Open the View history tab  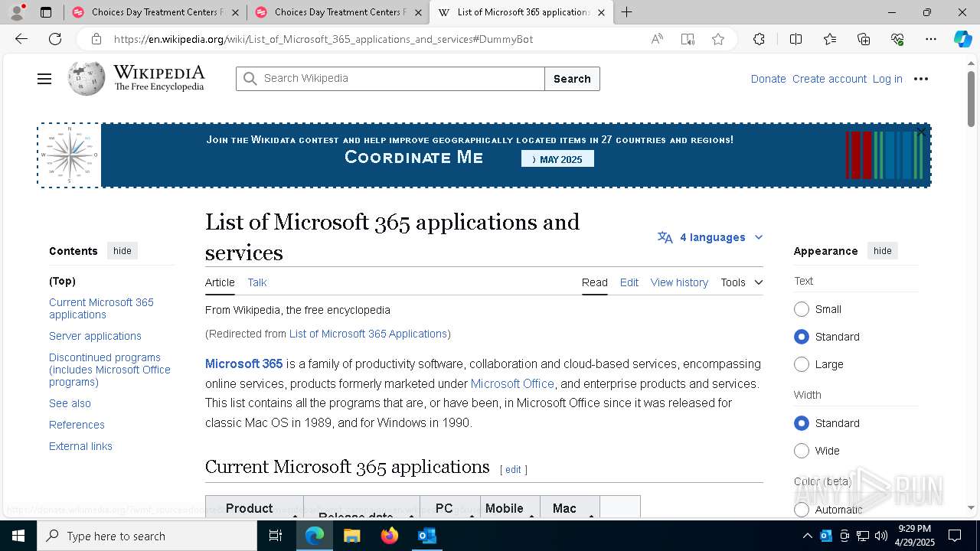(679, 282)
